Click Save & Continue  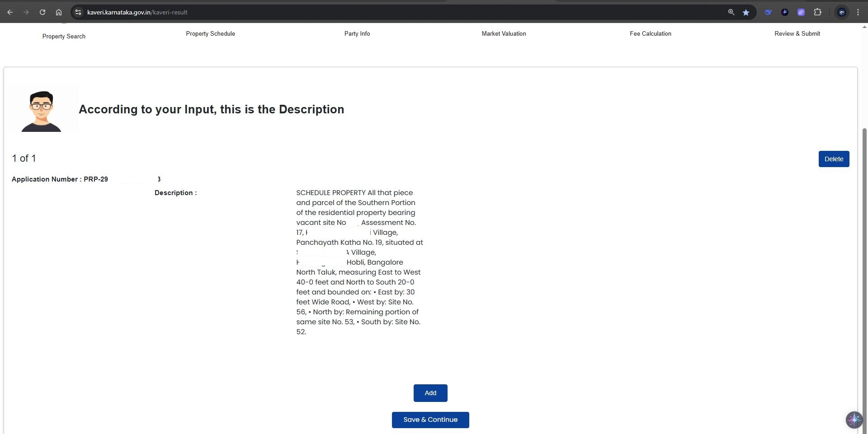(x=430, y=420)
